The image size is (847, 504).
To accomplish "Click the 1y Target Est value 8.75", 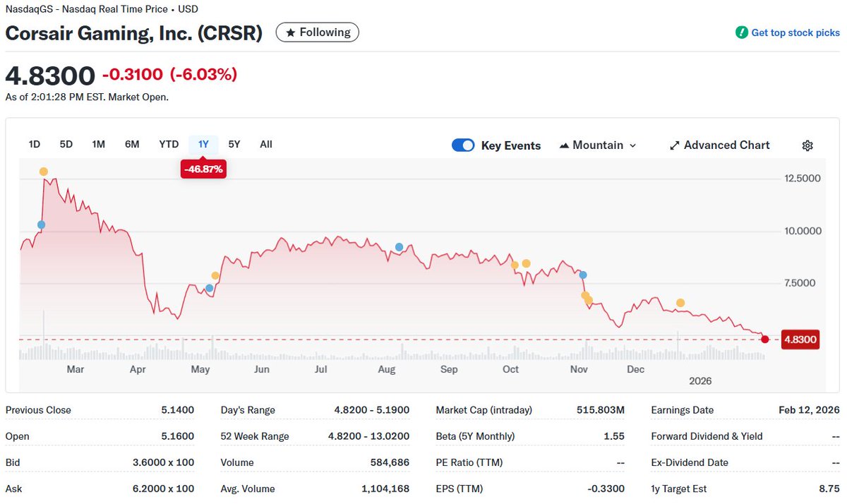I will (829, 488).
